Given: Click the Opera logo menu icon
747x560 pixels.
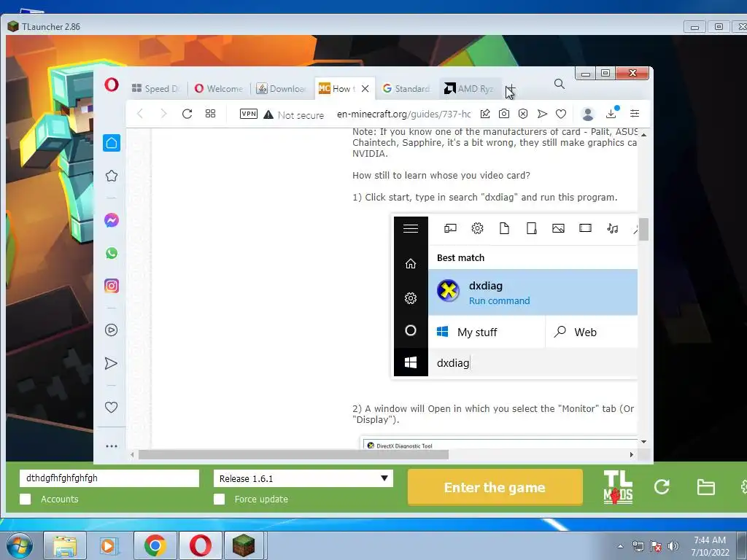Looking at the screenshot, I should (x=112, y=85).
